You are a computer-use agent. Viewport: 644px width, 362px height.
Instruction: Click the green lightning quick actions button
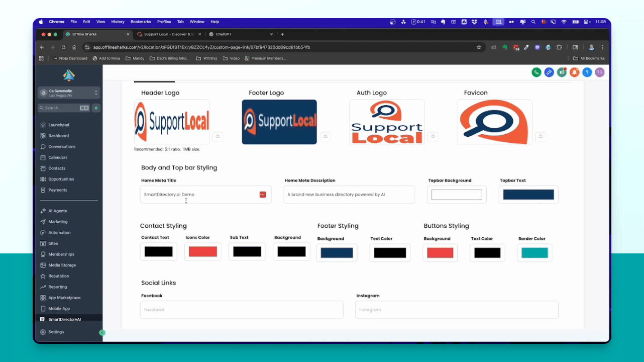(96, 108)
